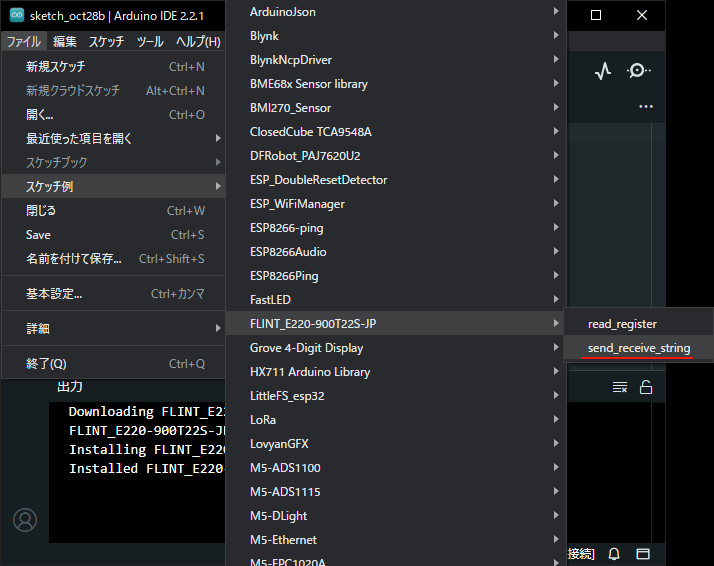Click the 'Downloading FLINT_E2' output line

(x=147, y=412)
